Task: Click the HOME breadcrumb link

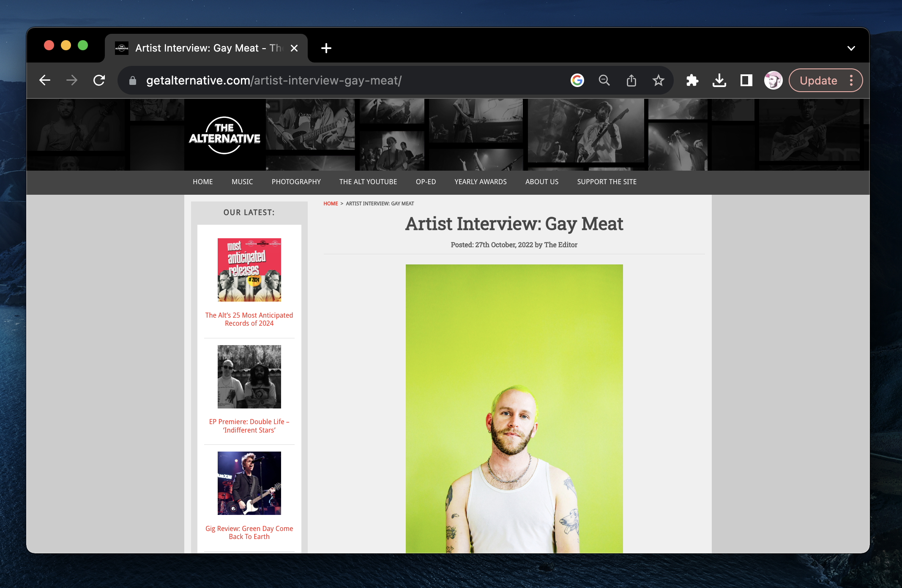Action: pyautogui.click(x=331, y=204)
